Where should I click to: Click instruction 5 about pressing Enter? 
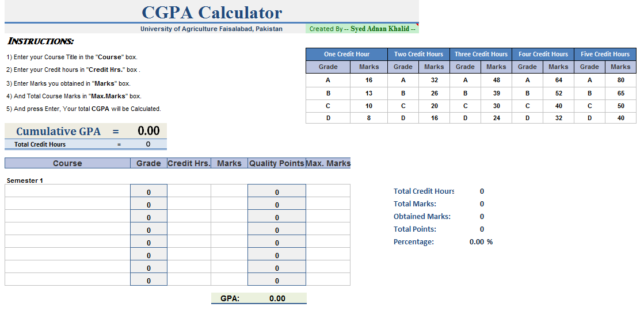click(x=84, y=109)
